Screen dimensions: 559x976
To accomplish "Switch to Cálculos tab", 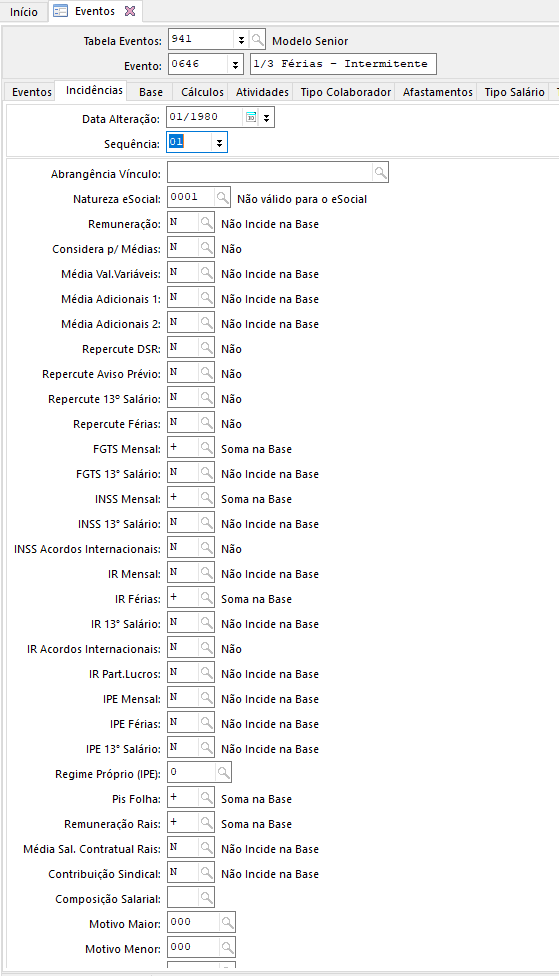I will pos(202,92).
